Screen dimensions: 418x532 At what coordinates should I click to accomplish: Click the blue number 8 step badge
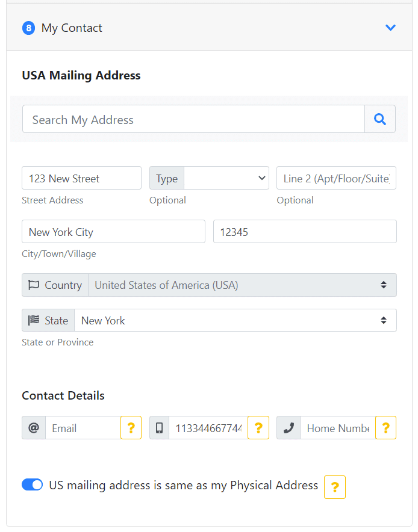(28, 28)
